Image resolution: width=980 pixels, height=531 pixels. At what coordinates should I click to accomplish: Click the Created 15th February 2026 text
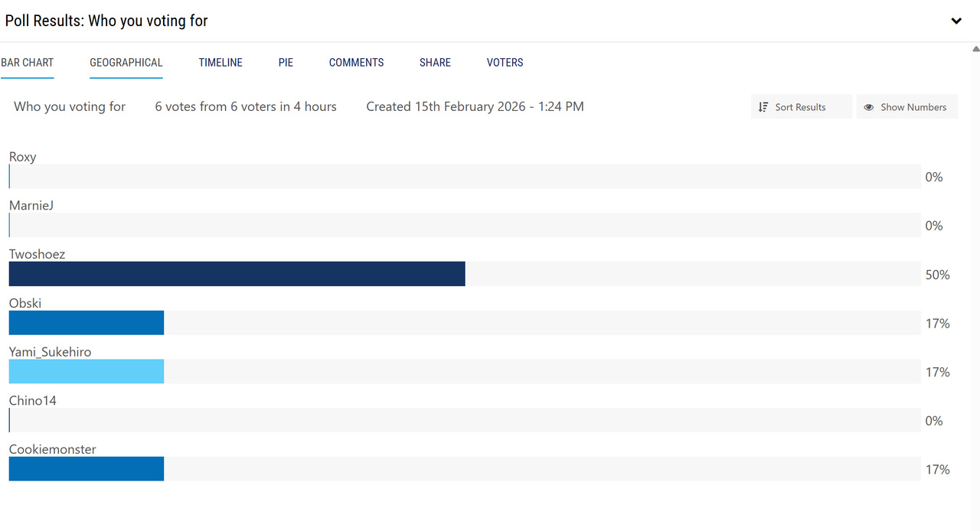click(x=475, y=106)
